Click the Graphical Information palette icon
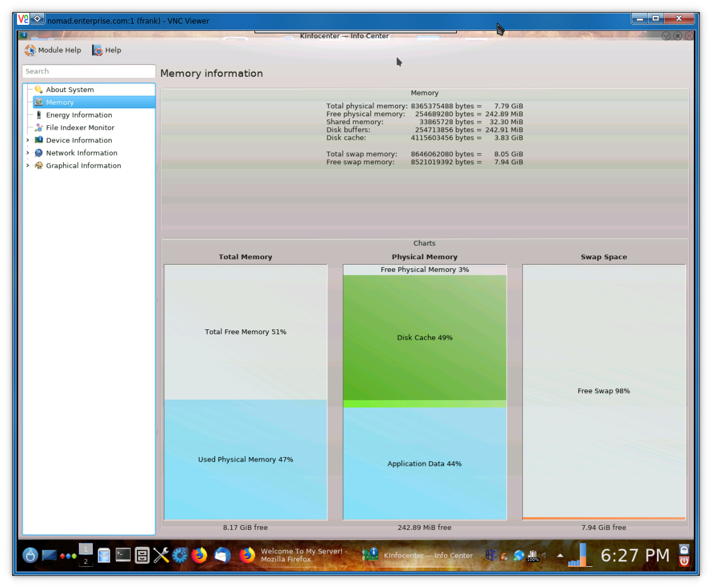712x588 pixels. [39, 165]
